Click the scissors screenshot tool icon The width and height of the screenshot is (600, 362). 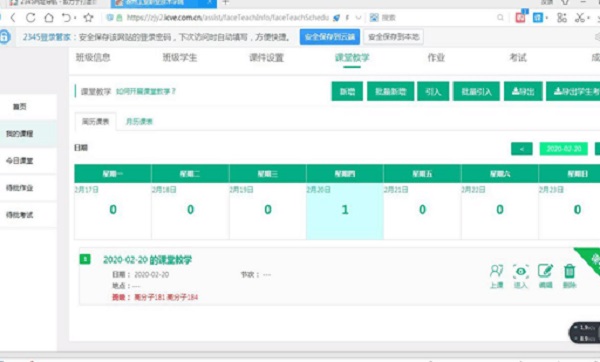580,18
